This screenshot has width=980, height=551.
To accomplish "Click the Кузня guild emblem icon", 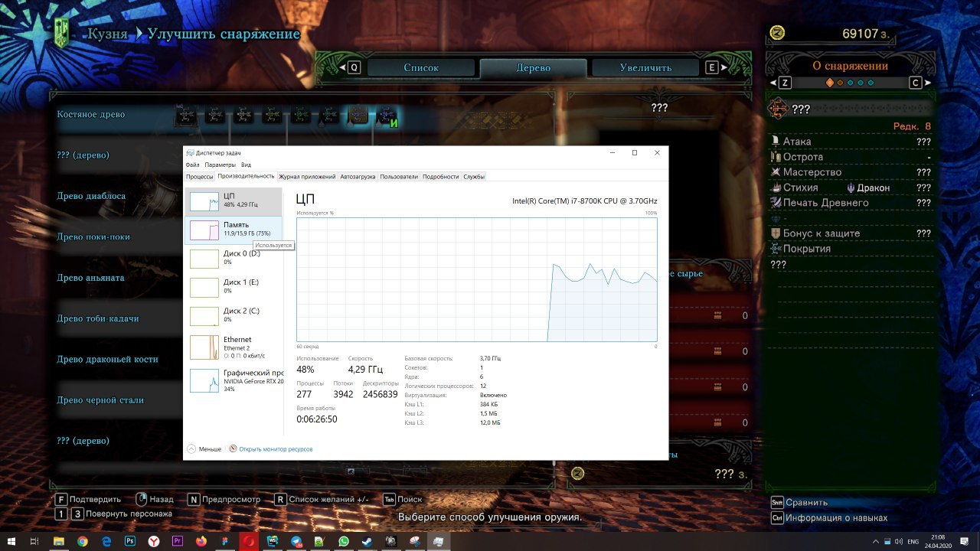I will point(63,33).
